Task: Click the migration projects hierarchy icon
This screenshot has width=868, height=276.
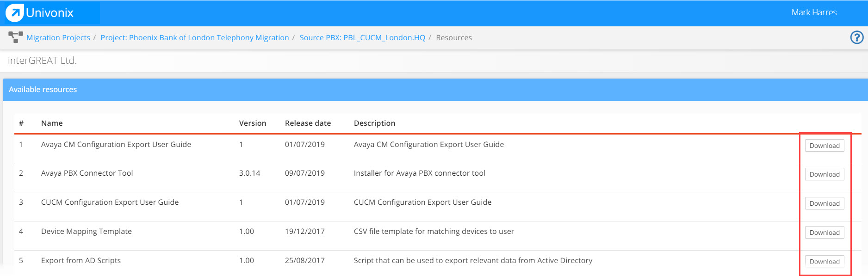Action: click(x=15, y=37)
